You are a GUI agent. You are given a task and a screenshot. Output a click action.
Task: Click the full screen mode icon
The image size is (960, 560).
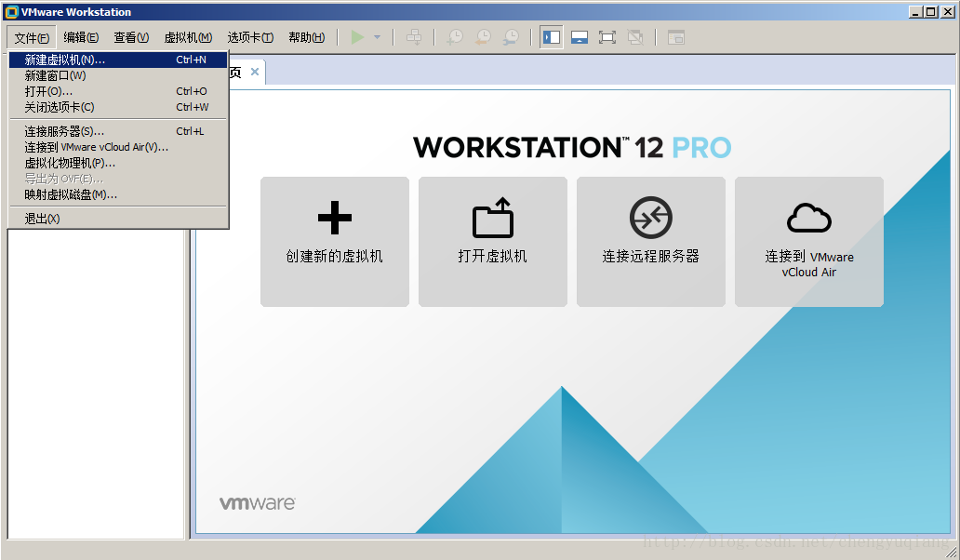[x=607, y=37]
